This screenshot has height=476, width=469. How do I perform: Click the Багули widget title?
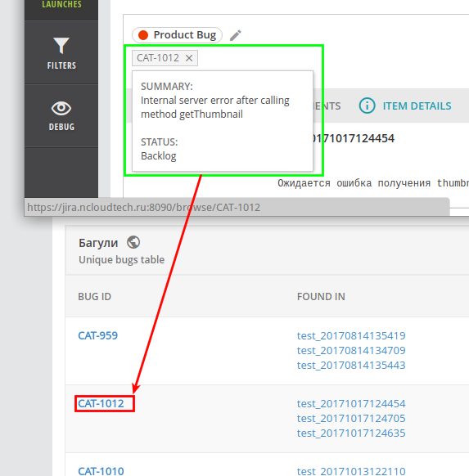point(98,243)
